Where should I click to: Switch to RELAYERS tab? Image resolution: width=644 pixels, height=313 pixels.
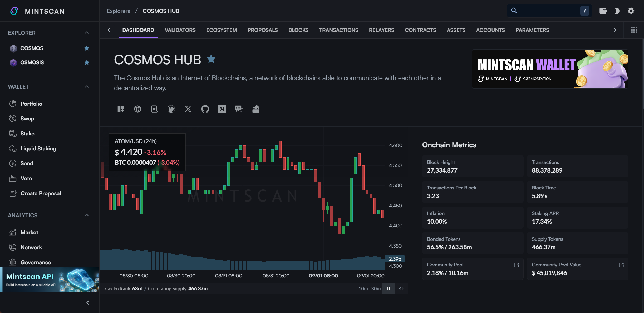[x=382, y=30]
